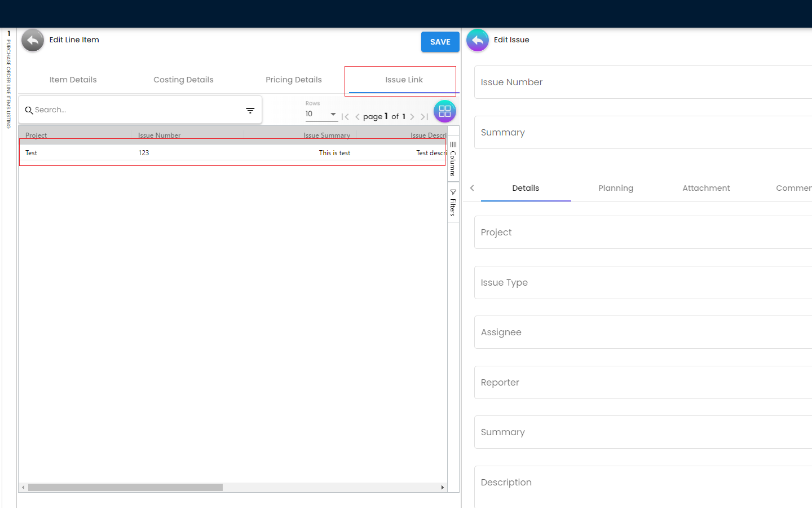The image size is (812, 508).
Task: Open the search filter options icon
Action: 250,111
